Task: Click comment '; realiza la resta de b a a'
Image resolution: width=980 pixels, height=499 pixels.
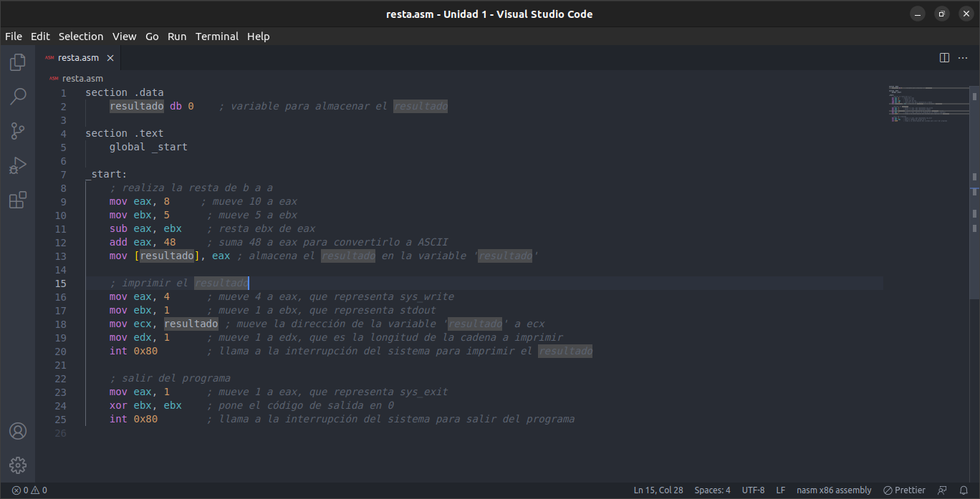Action: 191,188
